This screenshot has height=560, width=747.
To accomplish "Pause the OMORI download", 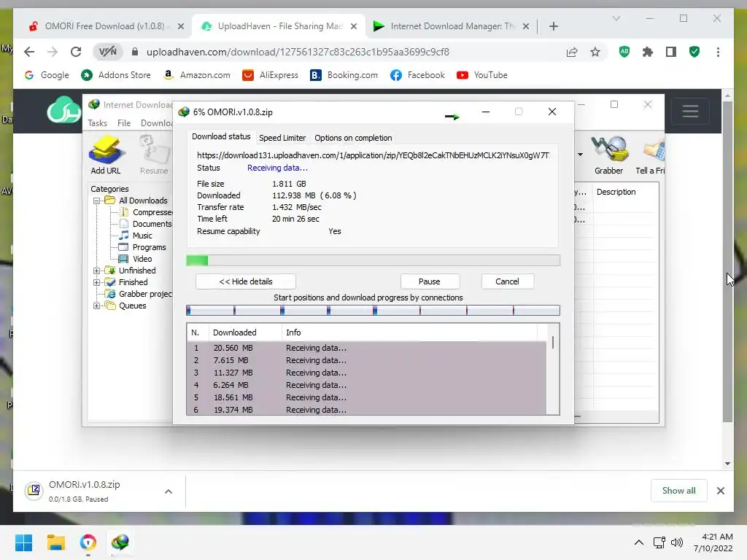I will [x=429, y=281].
